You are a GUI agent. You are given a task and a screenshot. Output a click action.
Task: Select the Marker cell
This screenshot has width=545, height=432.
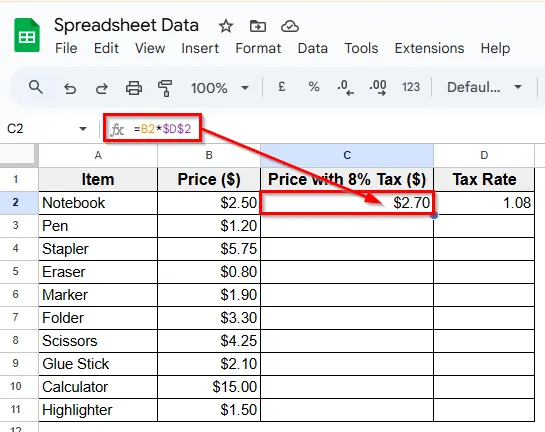click(98, 295)
